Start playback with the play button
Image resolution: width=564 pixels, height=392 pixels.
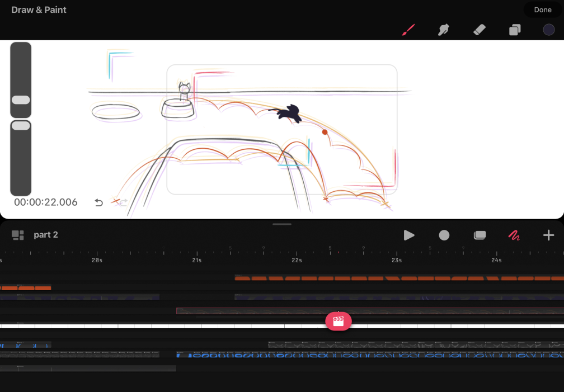(x=409, y=235)
